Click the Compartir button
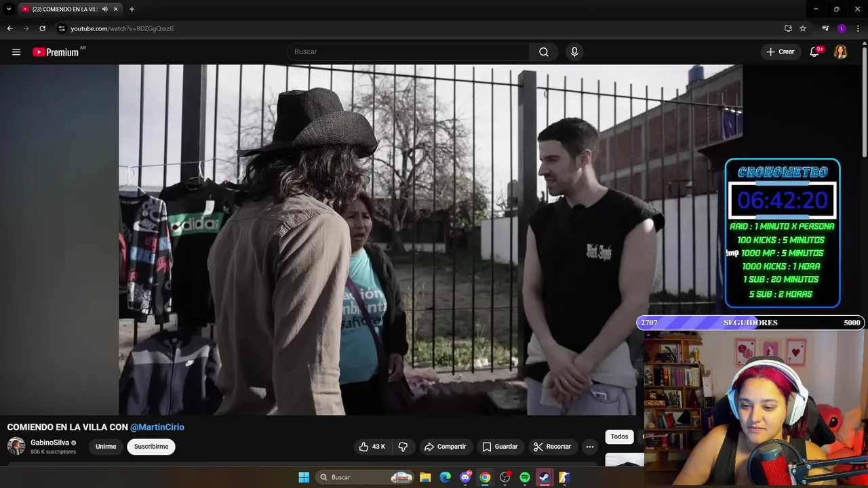The width and height of the screenshot is (868, 488). pos(445,447)
